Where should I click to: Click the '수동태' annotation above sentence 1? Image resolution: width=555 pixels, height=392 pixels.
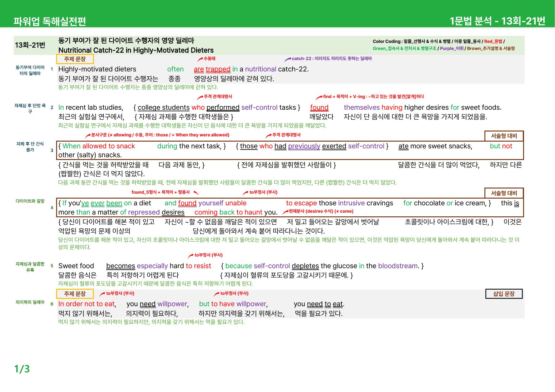click(209, 59)
